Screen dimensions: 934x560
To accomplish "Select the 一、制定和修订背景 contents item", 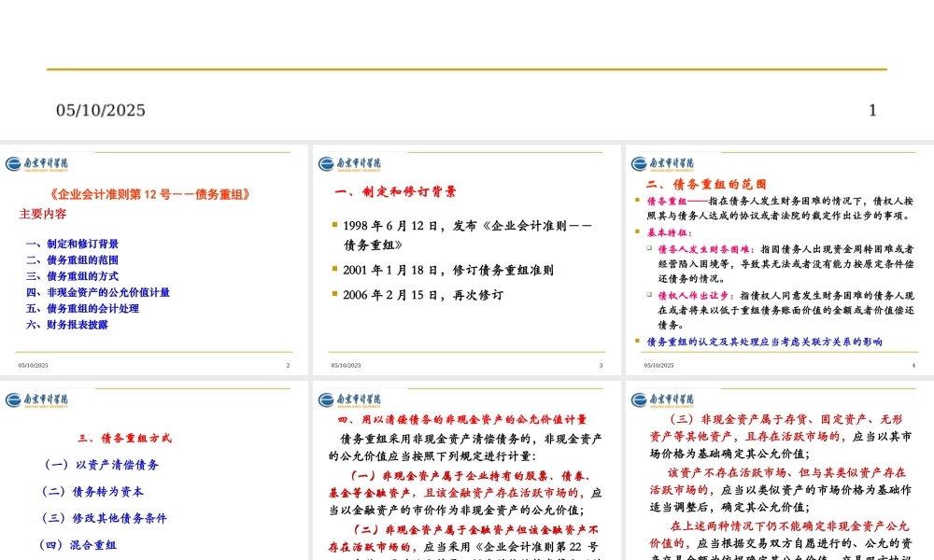I will (x=72, y=244).
